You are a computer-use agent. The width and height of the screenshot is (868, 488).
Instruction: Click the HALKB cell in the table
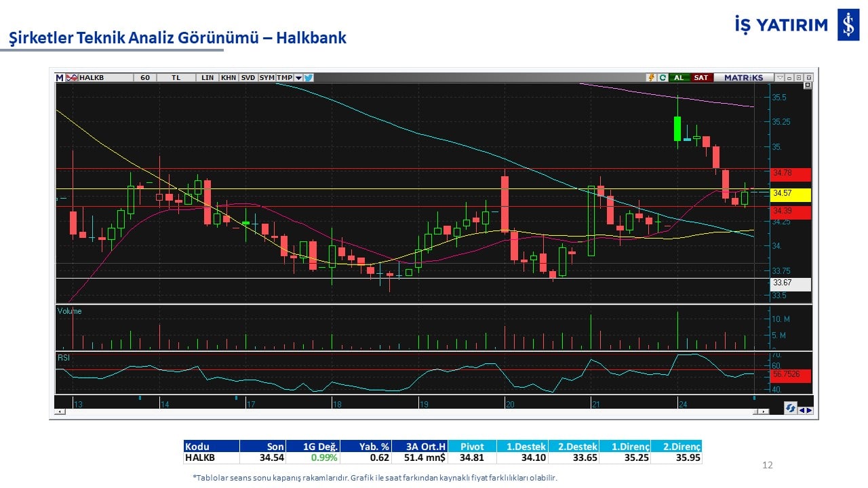click(x=212, y=458)
